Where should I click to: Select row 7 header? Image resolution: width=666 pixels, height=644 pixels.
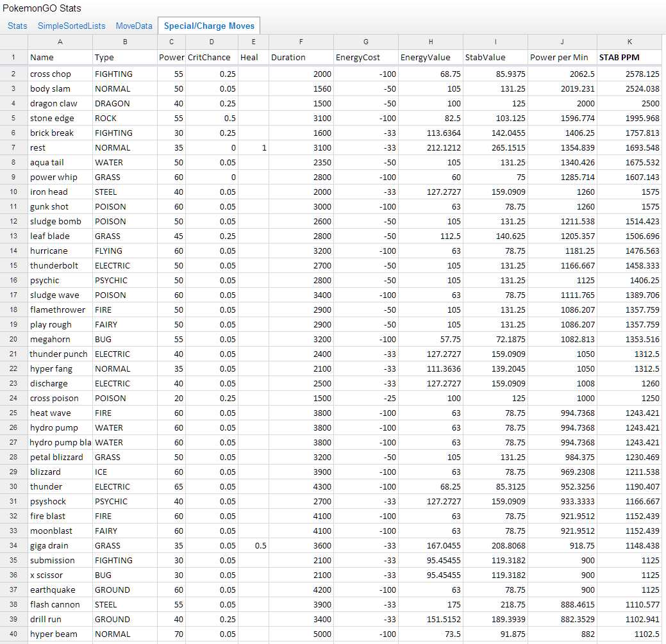click(13, 148)
